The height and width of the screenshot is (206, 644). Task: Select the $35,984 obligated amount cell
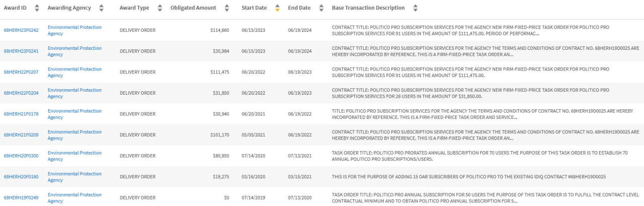click(x=221, y=51)
